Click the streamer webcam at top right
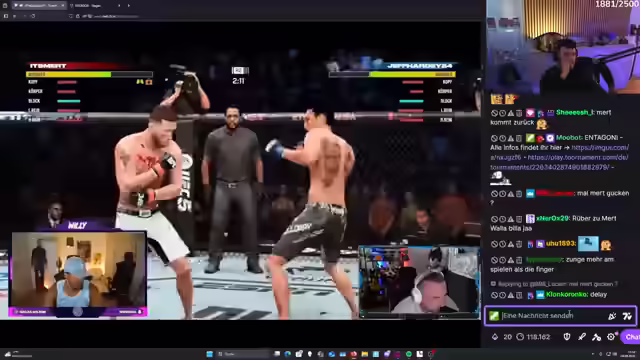The height and width of the screenshot is (360, 640). point(563,47)
